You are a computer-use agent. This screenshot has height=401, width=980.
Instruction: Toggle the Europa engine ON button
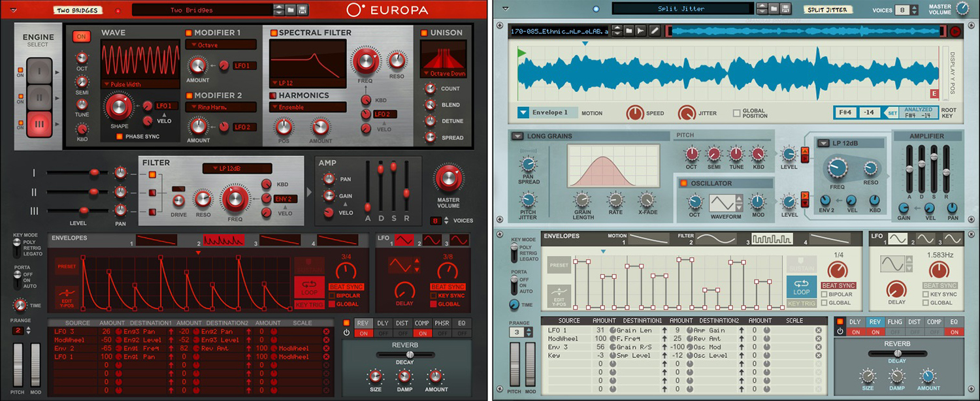click(x=82, y=37)
